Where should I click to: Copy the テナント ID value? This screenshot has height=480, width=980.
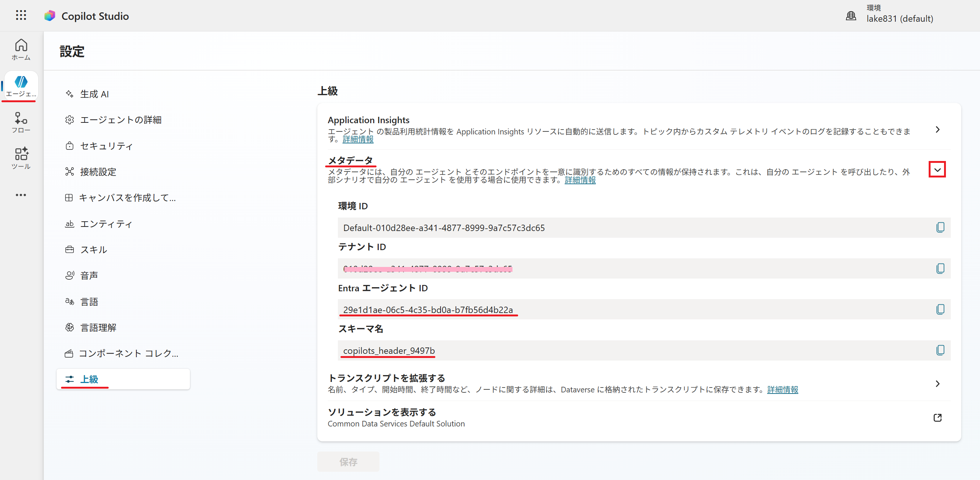click(x=940, y=268)
